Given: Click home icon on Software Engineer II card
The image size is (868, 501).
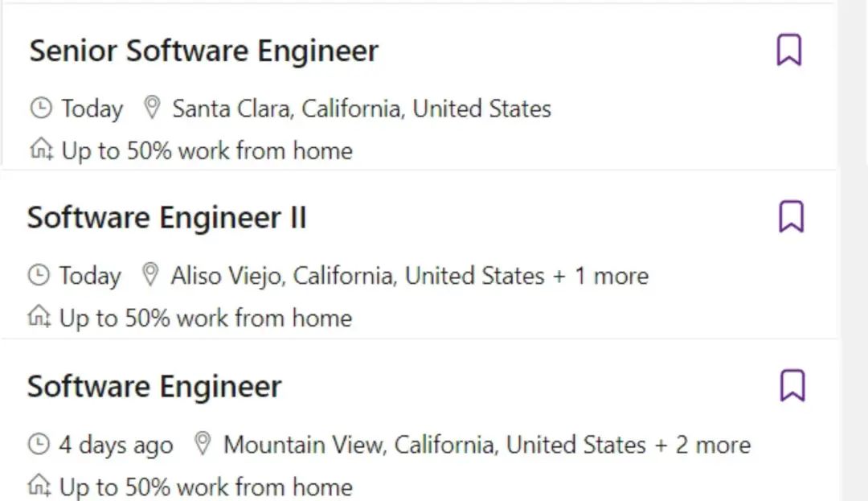Looking at the screenshot, I should (x=39, y=317).
